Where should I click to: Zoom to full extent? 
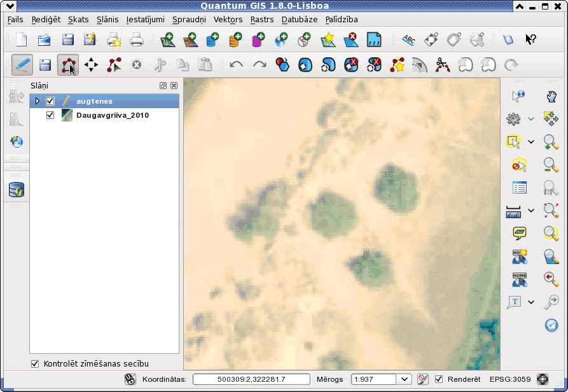point(551,211)
